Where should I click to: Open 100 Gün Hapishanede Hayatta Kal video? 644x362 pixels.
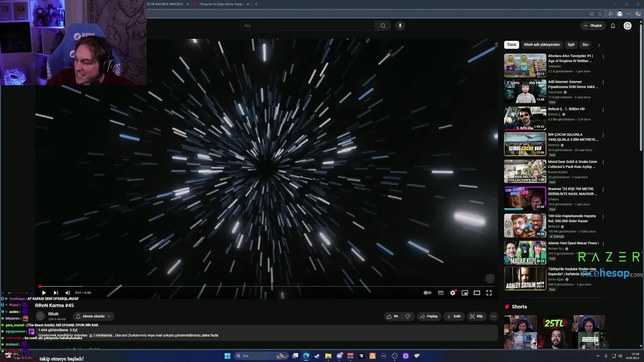tap(525, 225)
